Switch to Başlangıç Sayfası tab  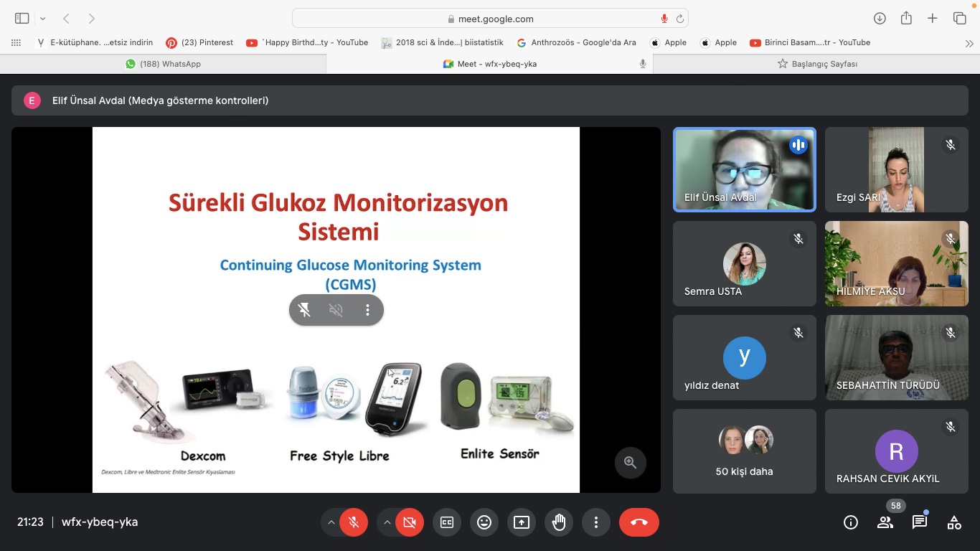[x=817, y=64]
